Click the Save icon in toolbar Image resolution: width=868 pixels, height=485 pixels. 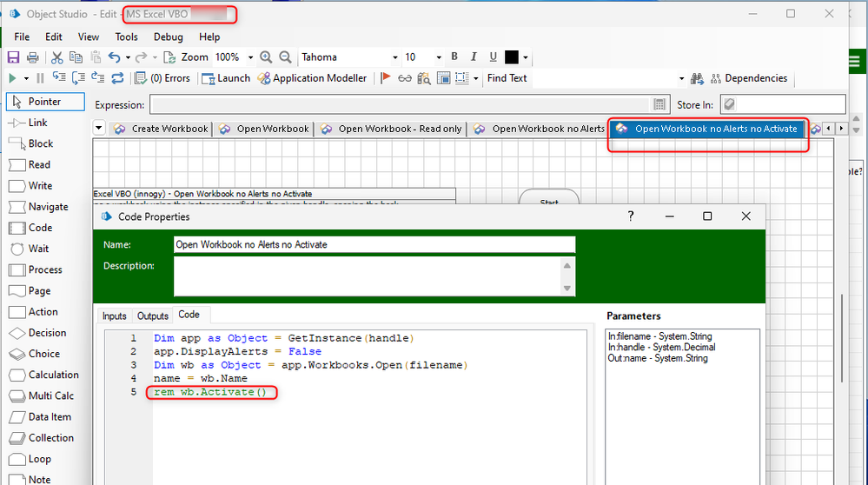[13, 57]
